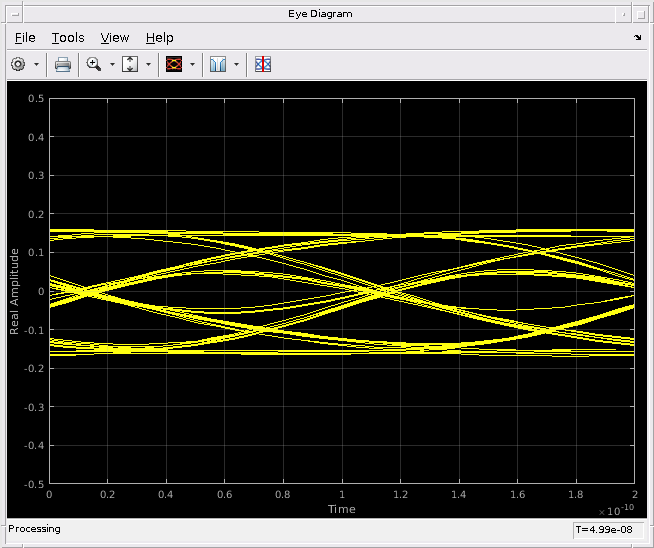Open the histogram dropdown arrow
The image size is (654, 548).
[236, 64]
